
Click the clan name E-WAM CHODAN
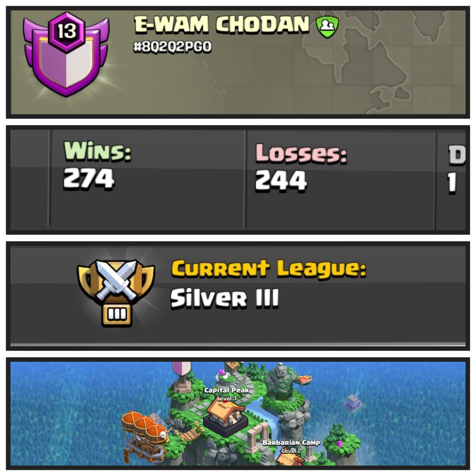[222, 24]
